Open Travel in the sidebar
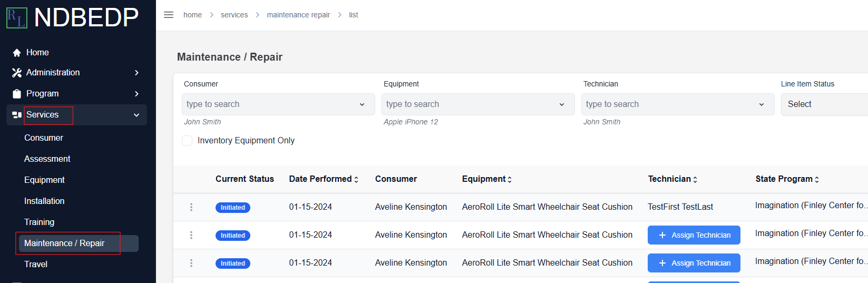This screenshot has height=283, width=868. [x=36, y=265]
